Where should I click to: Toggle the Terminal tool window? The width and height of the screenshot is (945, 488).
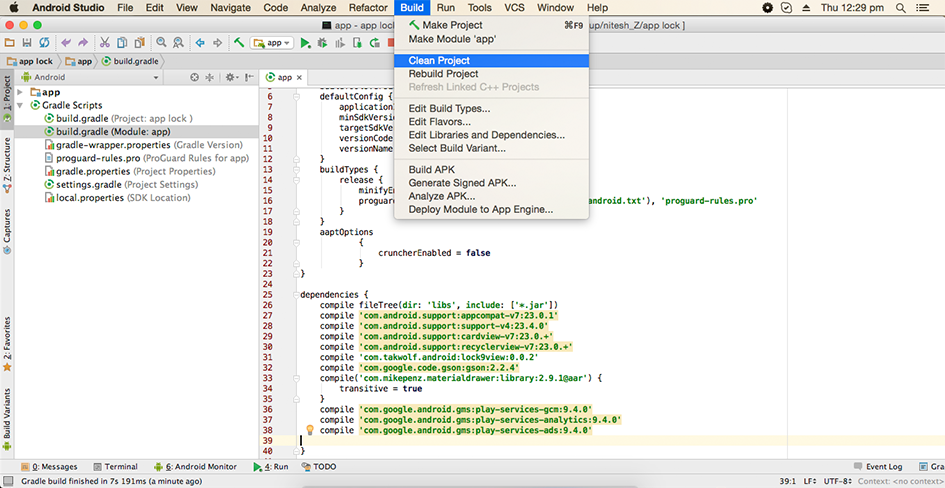pyautogui.click(x=116, y=466)
